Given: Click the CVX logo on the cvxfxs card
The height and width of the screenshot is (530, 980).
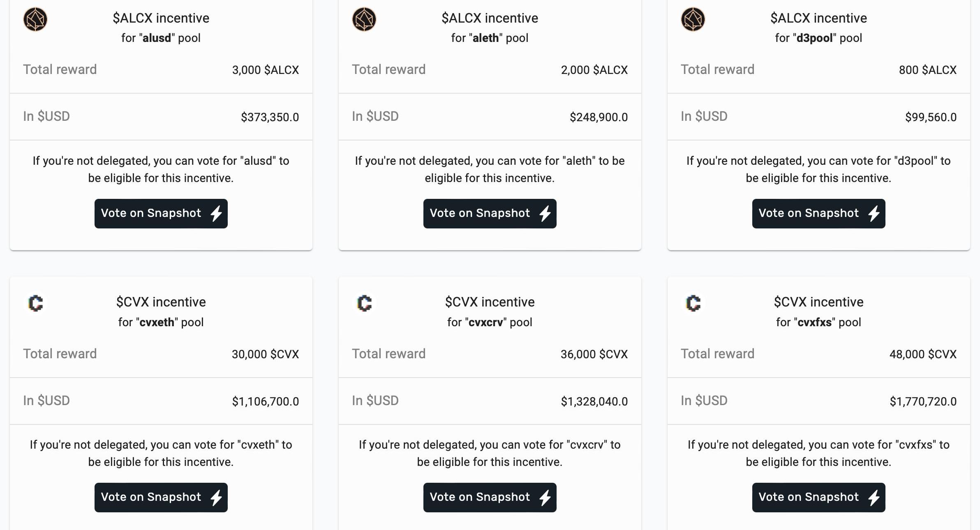Looking at the screenshot, I should tap(693, 303).
